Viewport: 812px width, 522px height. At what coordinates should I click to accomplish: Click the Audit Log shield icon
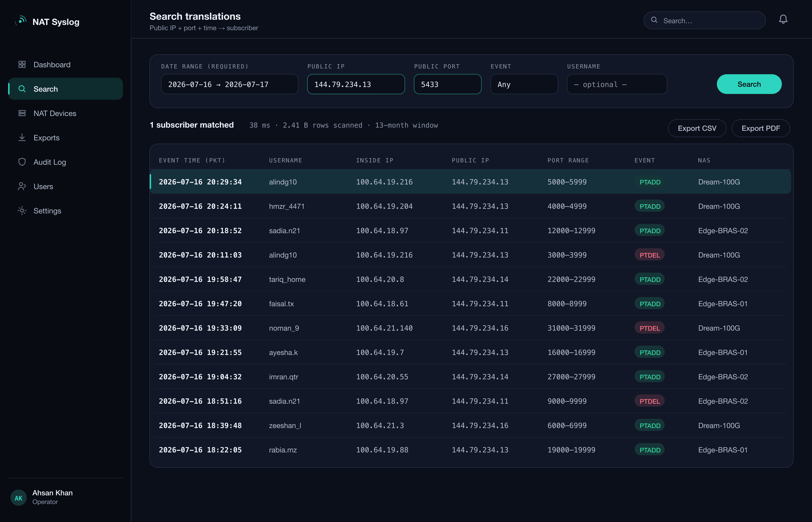coord(22,162)
